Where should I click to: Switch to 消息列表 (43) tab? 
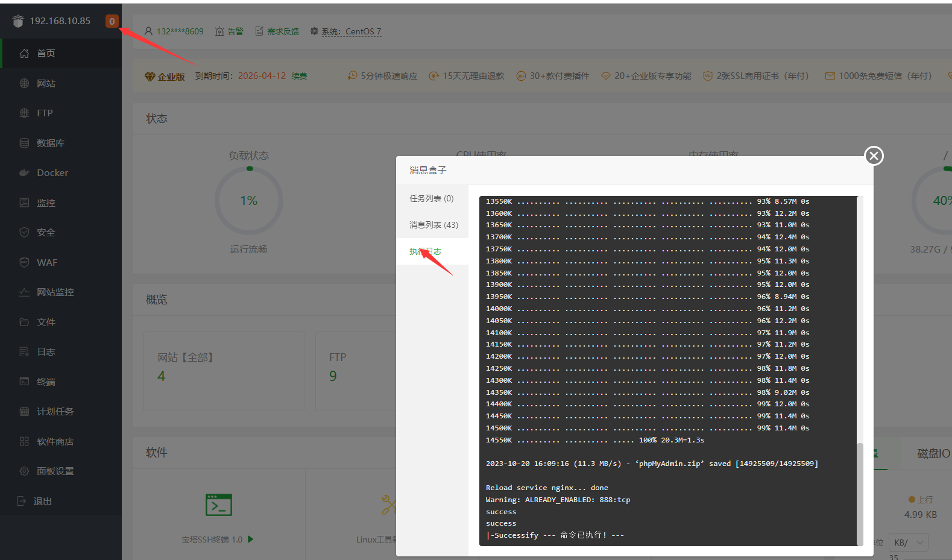[x=433, y=225]
